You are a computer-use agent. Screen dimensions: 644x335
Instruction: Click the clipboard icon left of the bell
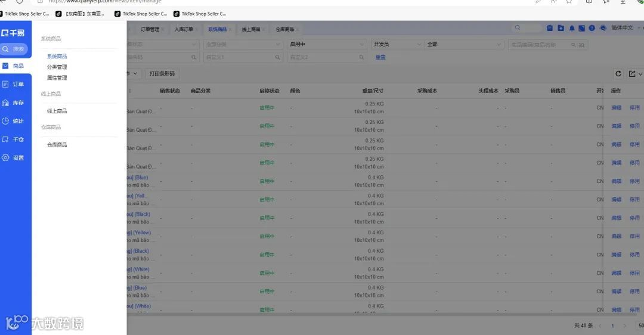tap(550, 28)
